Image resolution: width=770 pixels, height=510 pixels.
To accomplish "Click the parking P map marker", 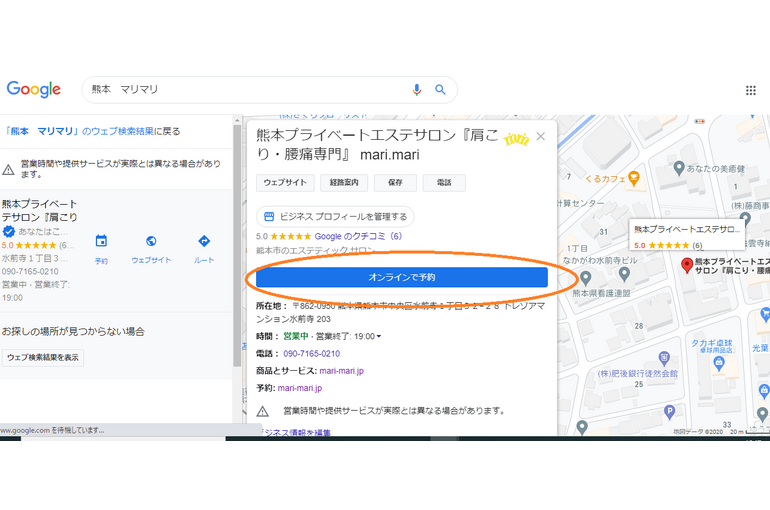I will [x=669, y=412].
